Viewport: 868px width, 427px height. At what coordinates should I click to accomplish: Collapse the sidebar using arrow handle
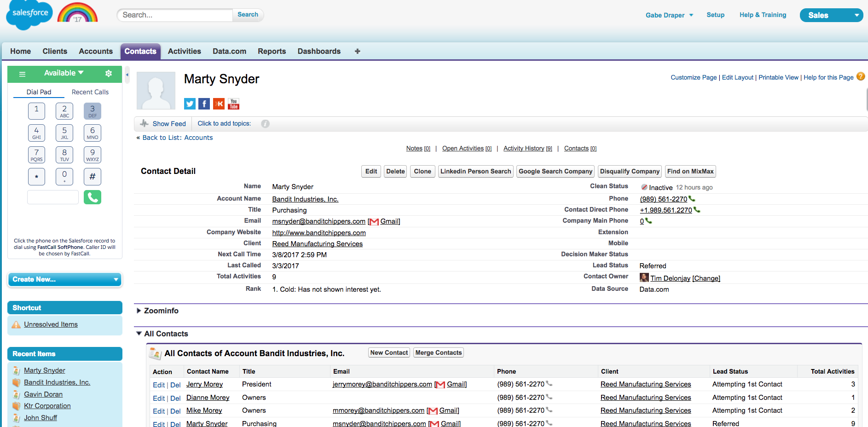pyautogui.click(x=127, y=75)
